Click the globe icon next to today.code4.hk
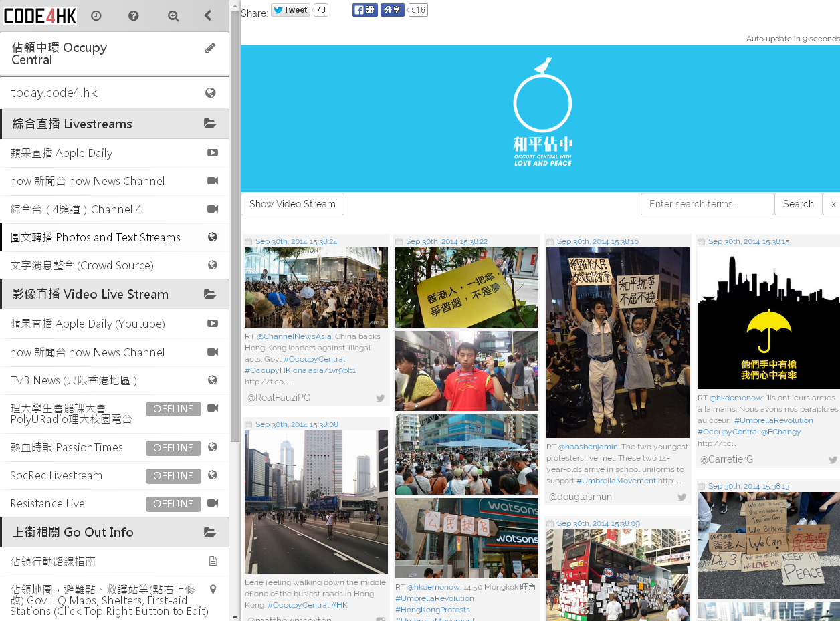Screen dimensions: 840x621 (212, 92)
